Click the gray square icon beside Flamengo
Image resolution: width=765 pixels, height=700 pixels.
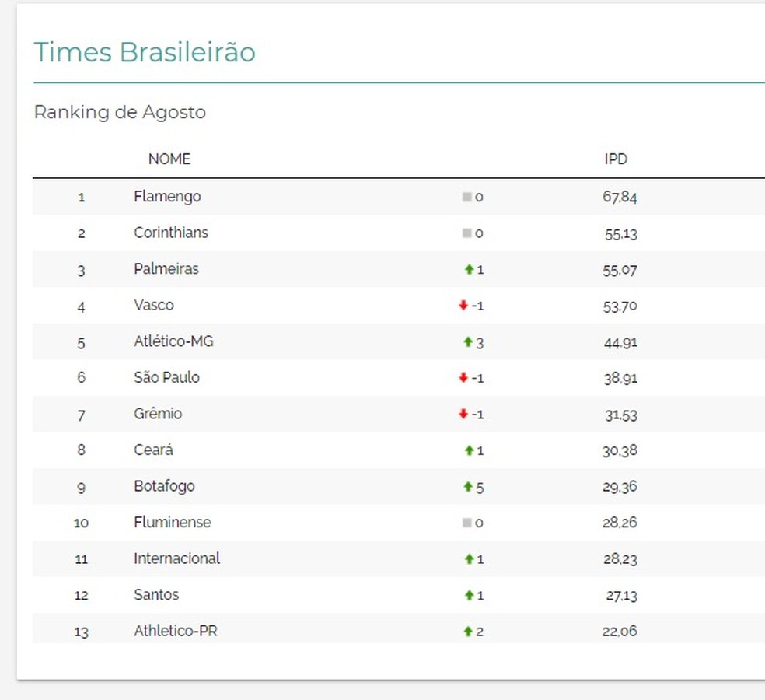(466, 198)
